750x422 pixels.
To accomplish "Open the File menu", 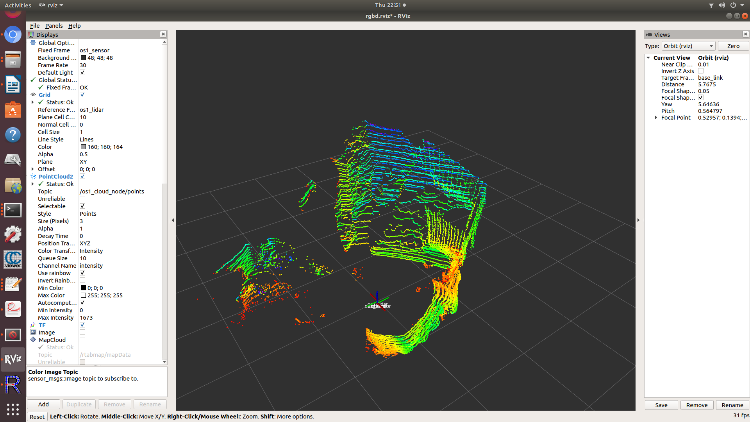I will [x=35, y=25].
